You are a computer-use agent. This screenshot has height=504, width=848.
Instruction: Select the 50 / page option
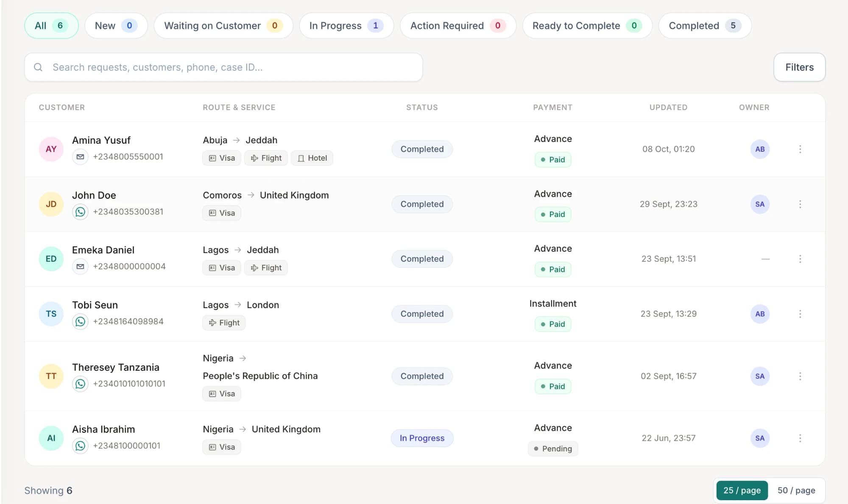coord(796,490)
